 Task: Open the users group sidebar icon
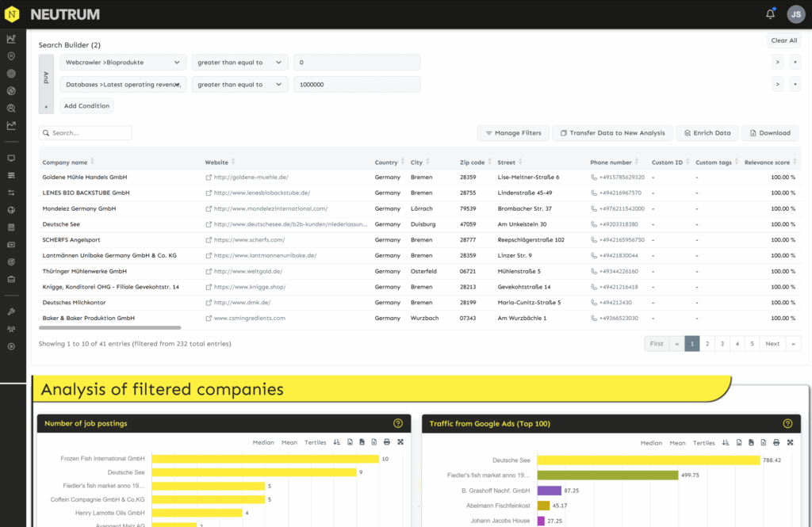pyautogui.click(x=11, y=329)
